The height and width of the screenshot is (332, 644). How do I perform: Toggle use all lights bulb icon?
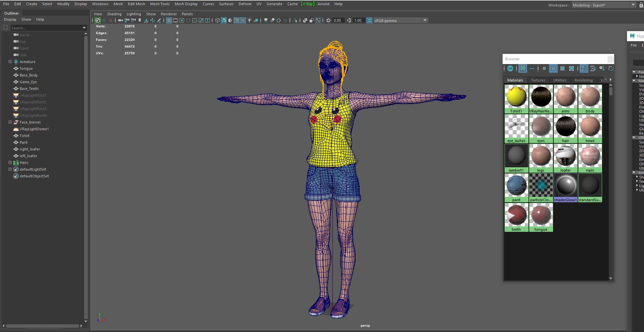point(249,20)
